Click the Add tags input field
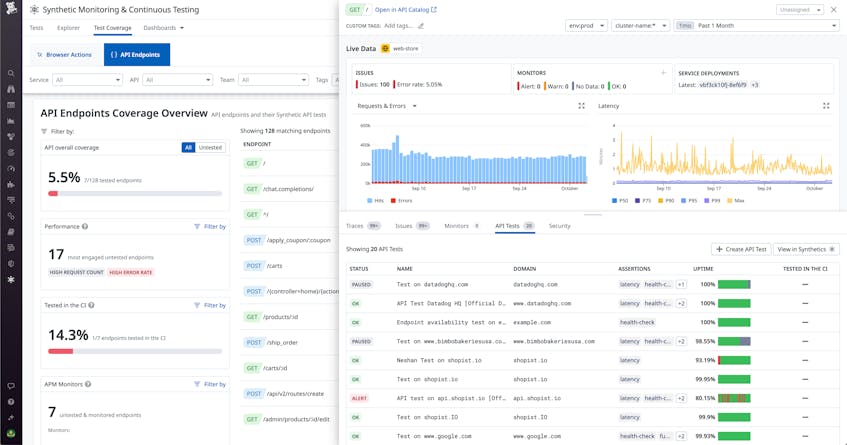 pyautogui.click(x=399, y=25)
